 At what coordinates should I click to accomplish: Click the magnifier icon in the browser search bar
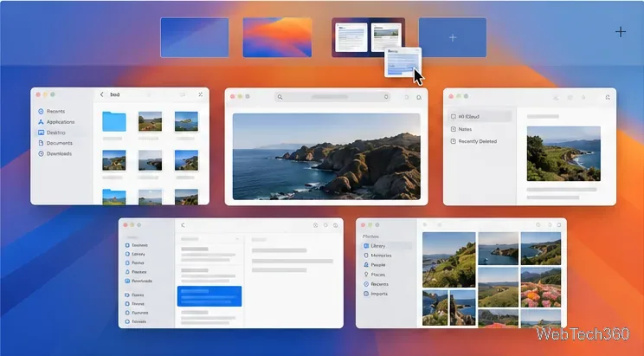tap(280, 97)
